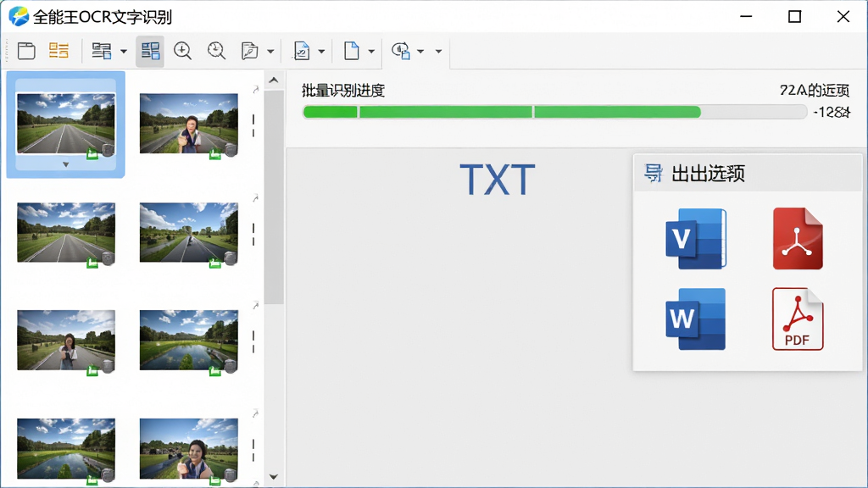Expand the arrow next to the folder-pen icon

(x=270, y=52)
